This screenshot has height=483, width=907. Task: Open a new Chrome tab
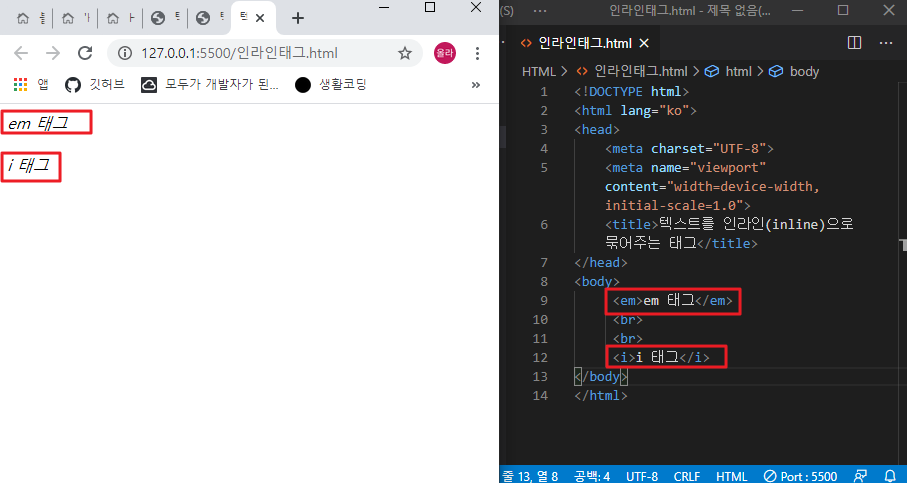coord(297,19)
